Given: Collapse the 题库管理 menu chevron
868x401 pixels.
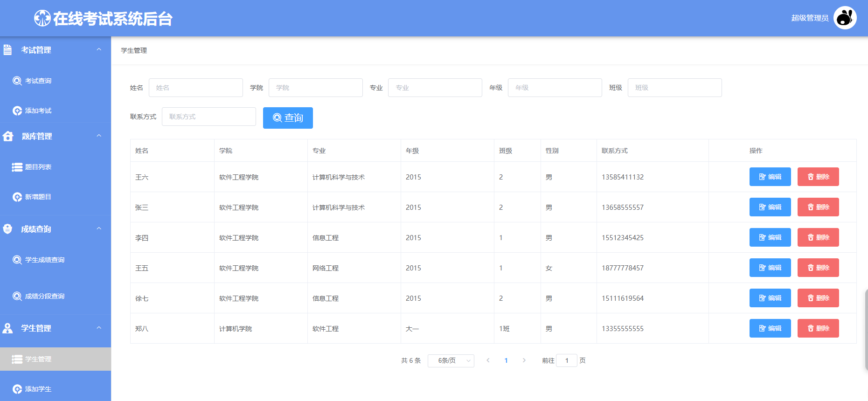Looking at the screenshot, I should point(99,136).
